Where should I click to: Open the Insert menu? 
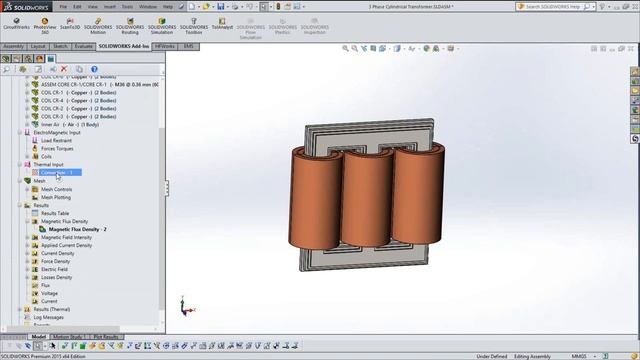109,7
